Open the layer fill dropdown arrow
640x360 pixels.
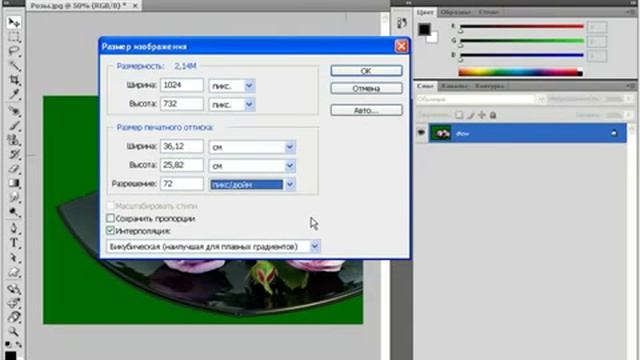(x=629, y=116)
